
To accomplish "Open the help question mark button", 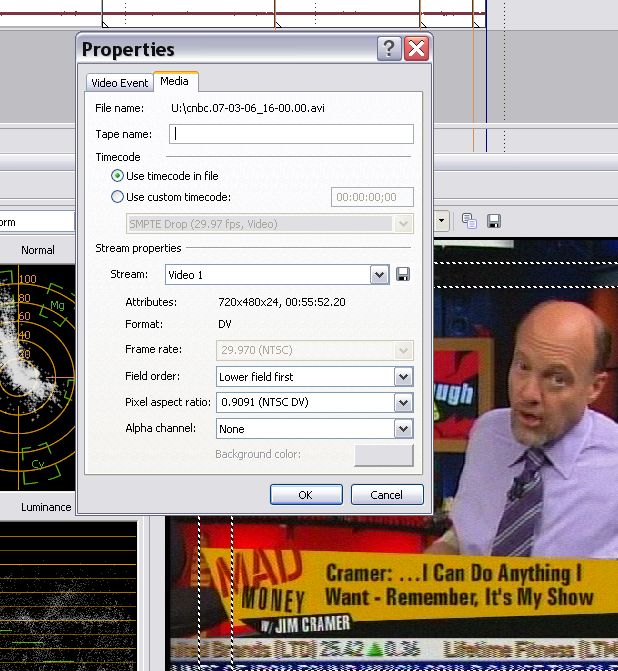I will click(389, 48).
